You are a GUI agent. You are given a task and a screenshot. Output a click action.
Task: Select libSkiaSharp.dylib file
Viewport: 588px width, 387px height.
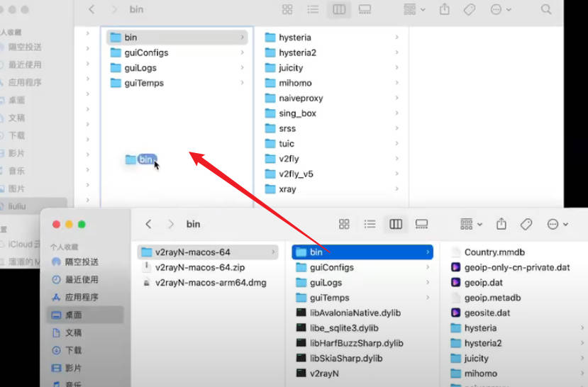tap(362, 359)
